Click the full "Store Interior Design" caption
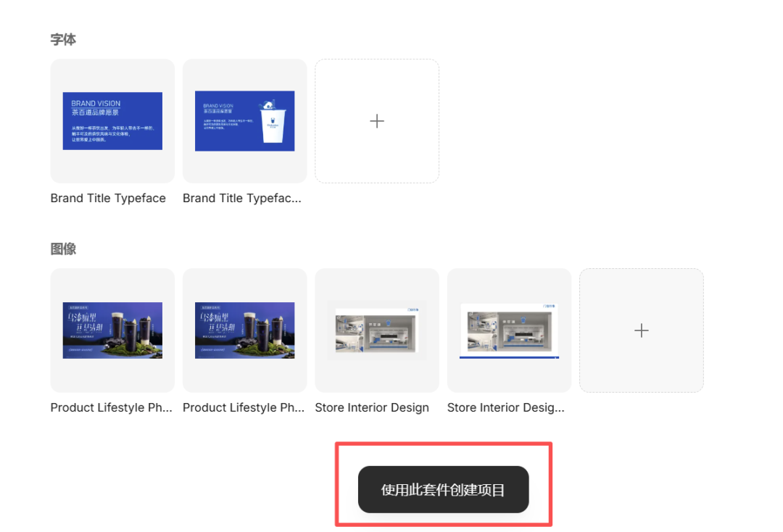 372,407
